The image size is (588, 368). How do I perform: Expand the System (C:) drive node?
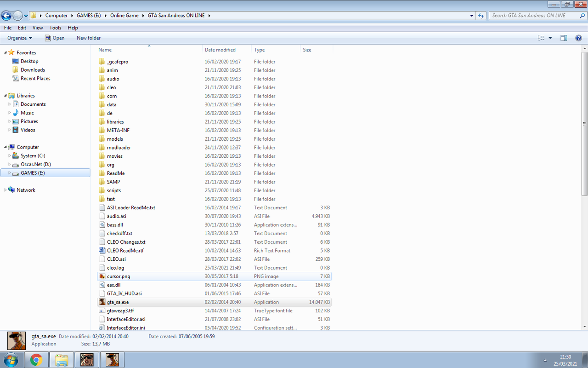pyautogui.click(x=10, y=156)
